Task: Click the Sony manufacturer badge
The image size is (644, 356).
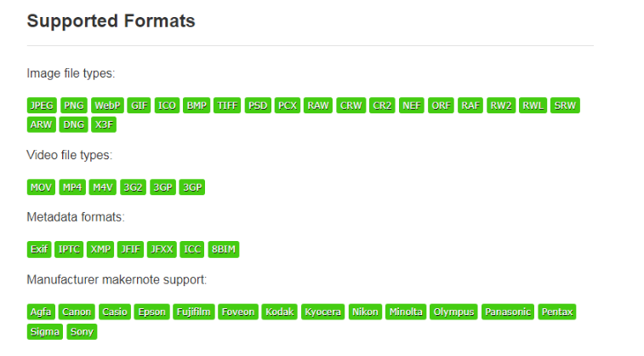Action: click(82, 331)
